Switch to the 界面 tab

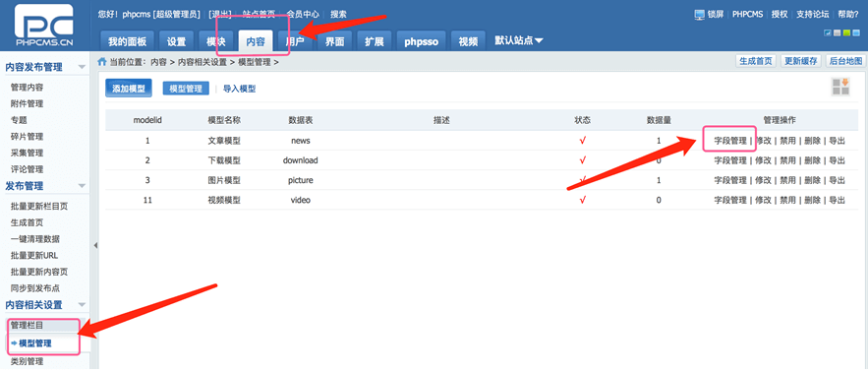click(x=335, y=41)
